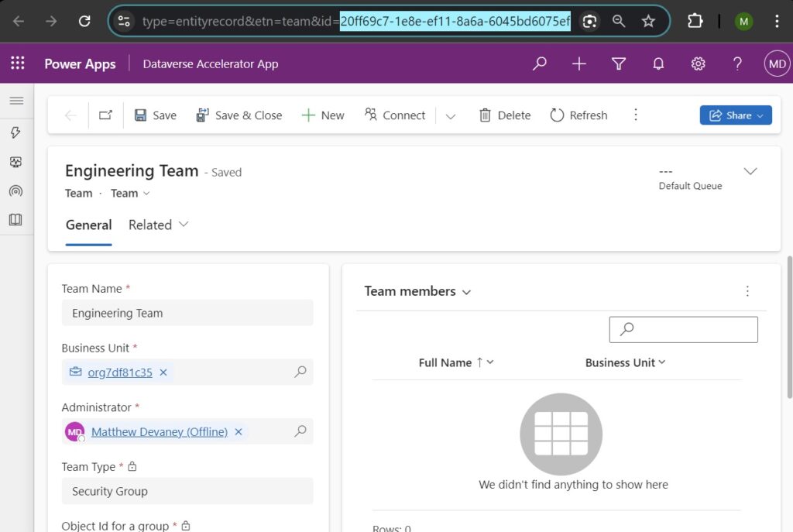
Task: Open search in the Power Apps header
Action: tap(540, 63)
